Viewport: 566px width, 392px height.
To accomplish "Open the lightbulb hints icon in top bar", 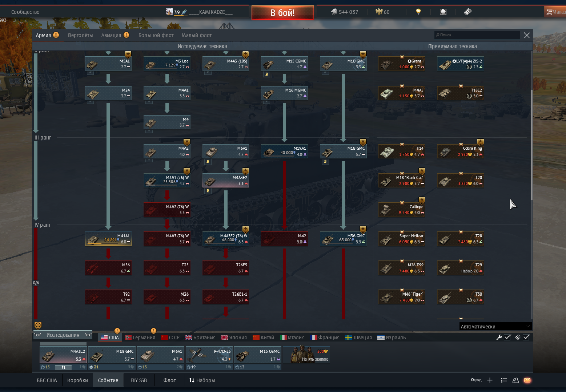I will [418, 12].
